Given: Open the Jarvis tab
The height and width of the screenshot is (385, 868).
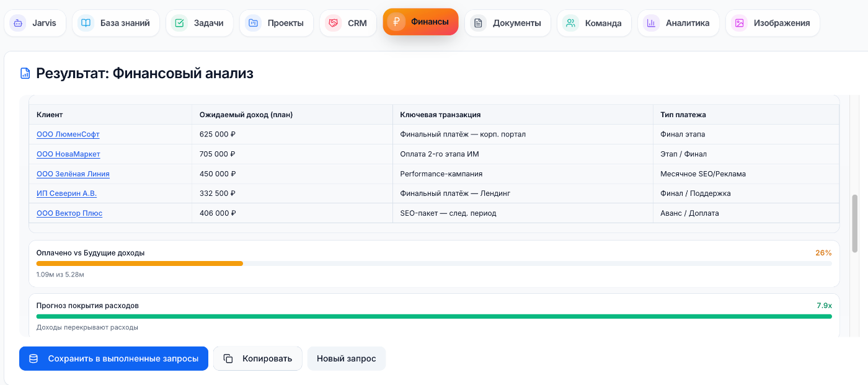Looking at the screenshot, I should point(35,23).
